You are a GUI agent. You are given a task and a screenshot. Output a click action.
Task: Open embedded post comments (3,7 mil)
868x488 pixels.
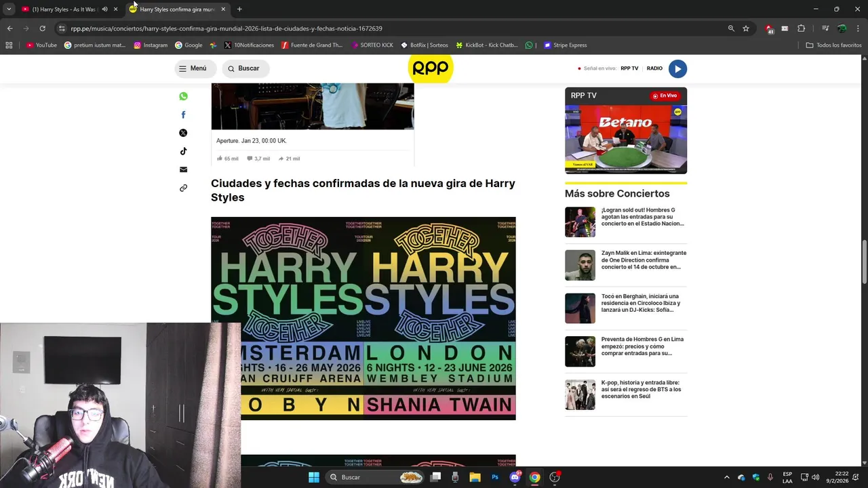point(258,159)
